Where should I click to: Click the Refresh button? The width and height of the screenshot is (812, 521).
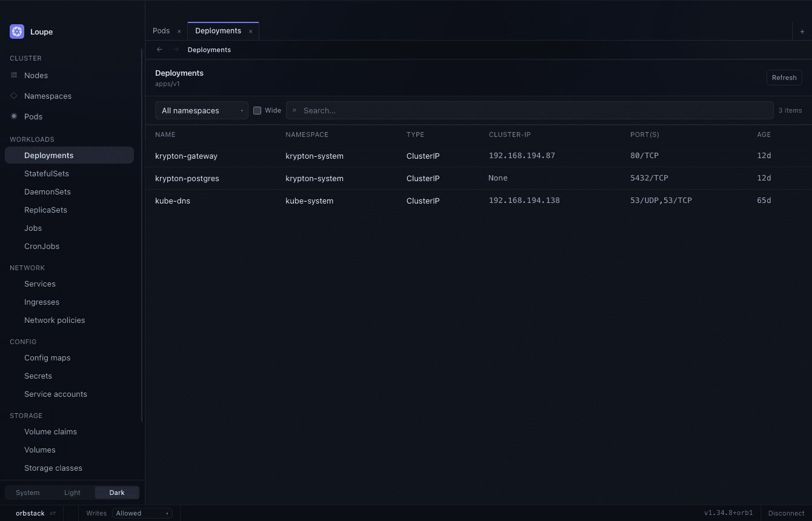coord(784,78)
